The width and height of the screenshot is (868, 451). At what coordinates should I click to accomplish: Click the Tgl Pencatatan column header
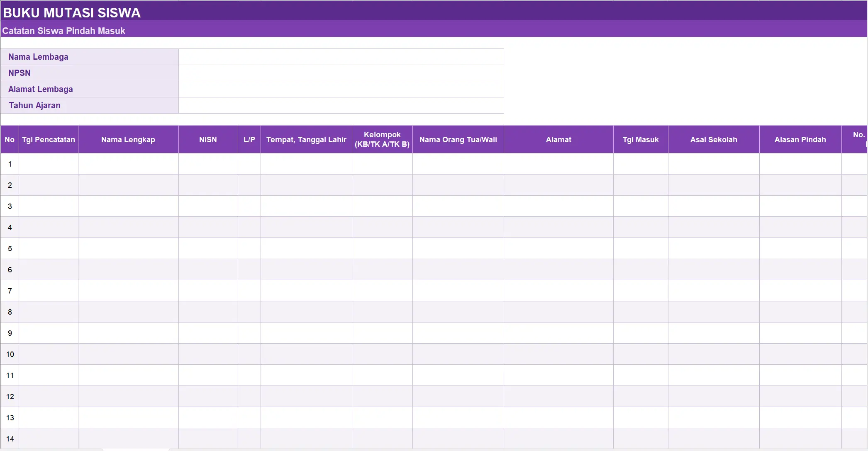[x=49, y=140]
